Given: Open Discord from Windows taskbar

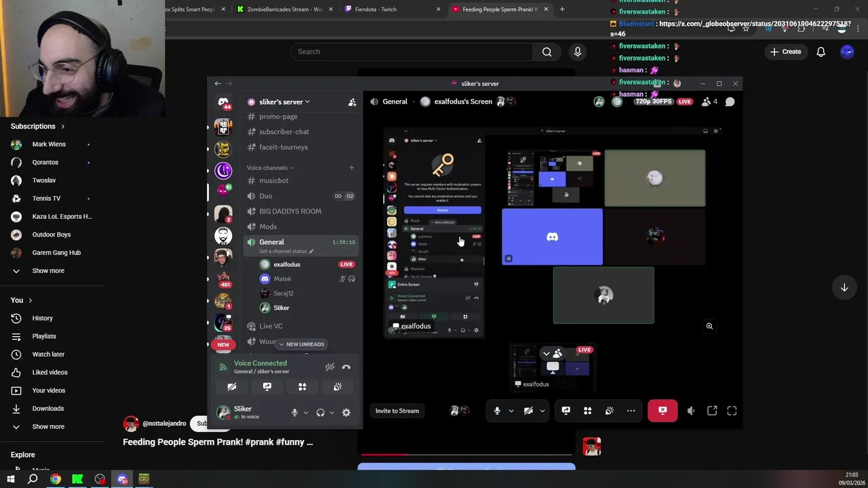Looking at the screenshot, I should [122, 479].
